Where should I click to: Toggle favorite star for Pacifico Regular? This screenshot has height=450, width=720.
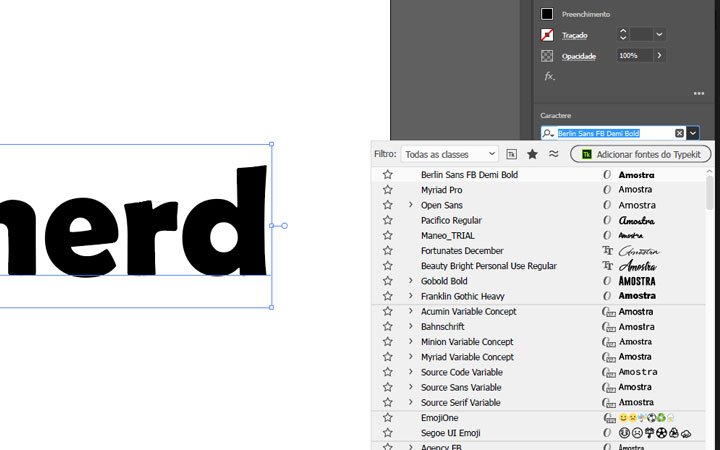tap(387, 220)
